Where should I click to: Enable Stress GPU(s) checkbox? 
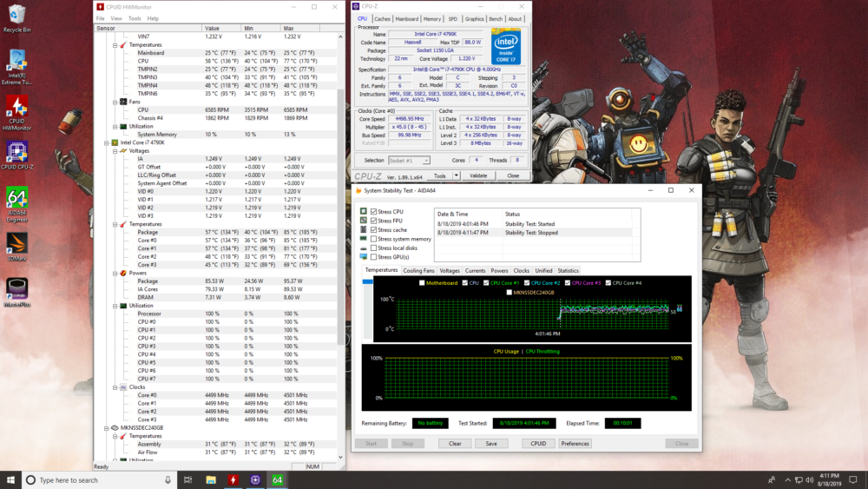click(373, 257)
